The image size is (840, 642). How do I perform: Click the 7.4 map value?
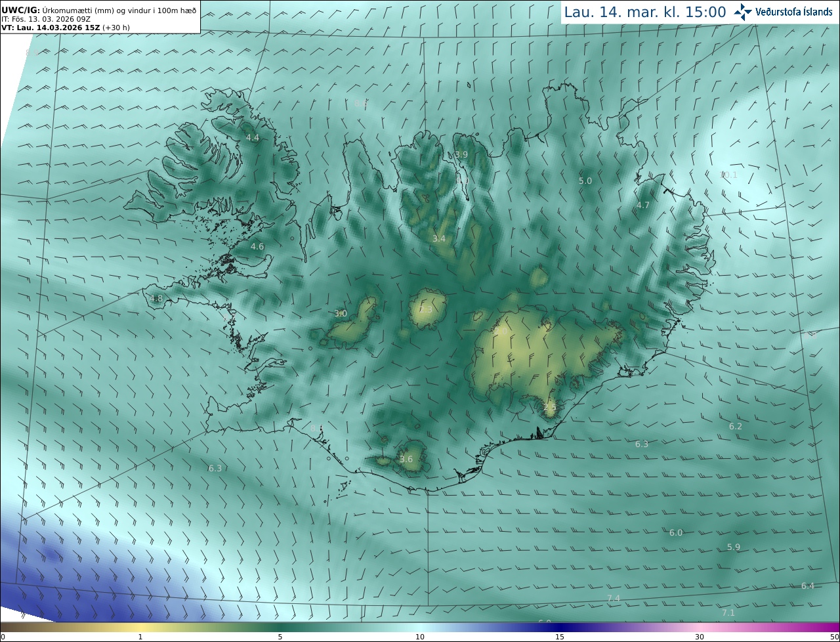click(614, 598)
